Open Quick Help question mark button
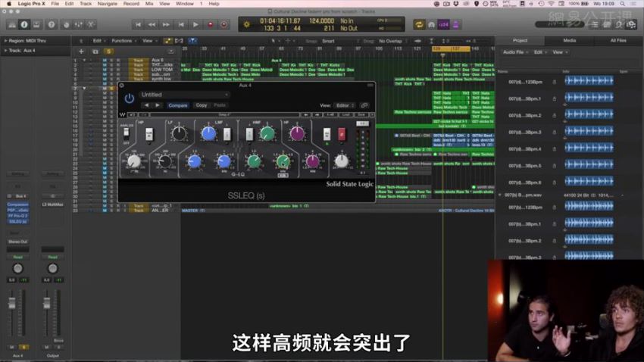Viewport: 644px width, 362px height. tap(52, 25)
